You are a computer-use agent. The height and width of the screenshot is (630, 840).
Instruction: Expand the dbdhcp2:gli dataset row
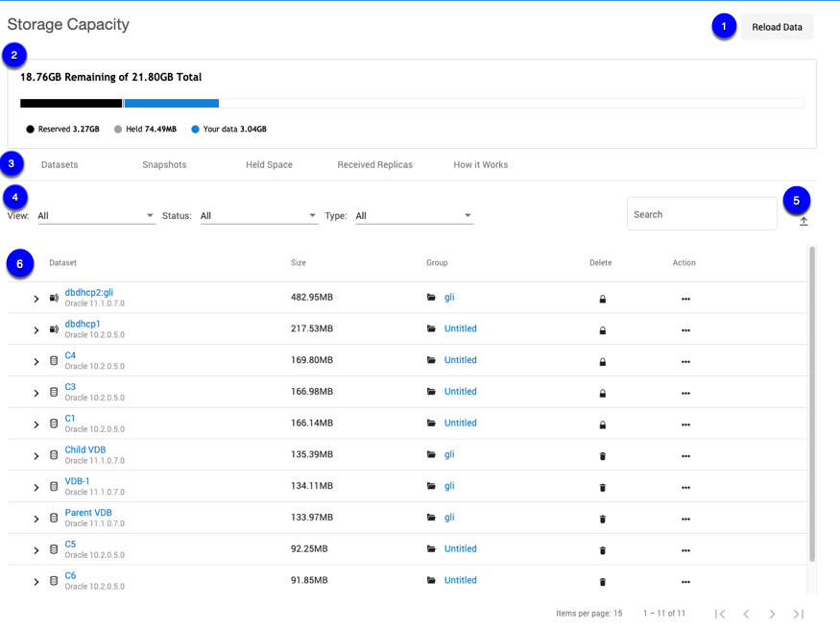point(36,298)
